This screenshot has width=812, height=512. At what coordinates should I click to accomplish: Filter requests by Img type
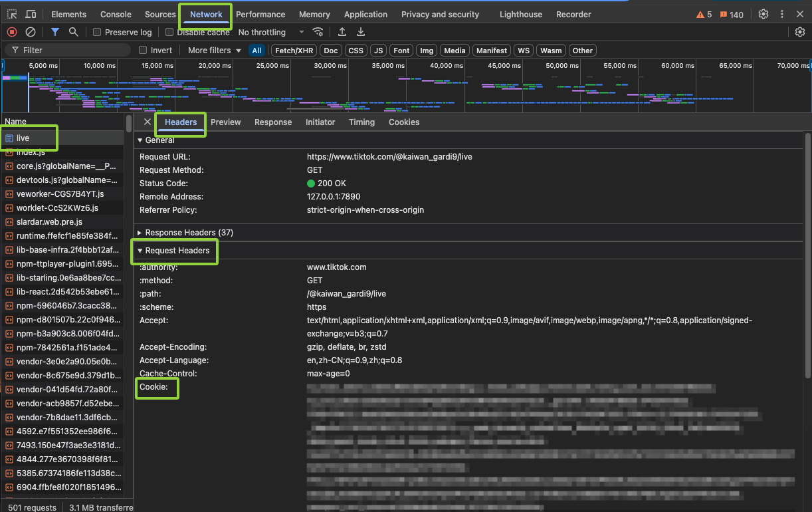427,51
